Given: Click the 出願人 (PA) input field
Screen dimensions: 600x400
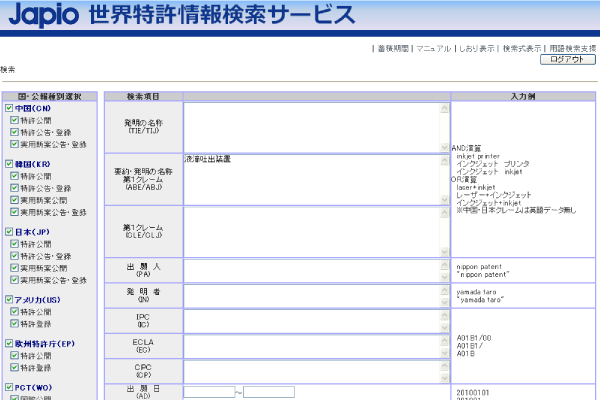Looking at the screenshot, I should pyautogui.click(x=316, y=270).
